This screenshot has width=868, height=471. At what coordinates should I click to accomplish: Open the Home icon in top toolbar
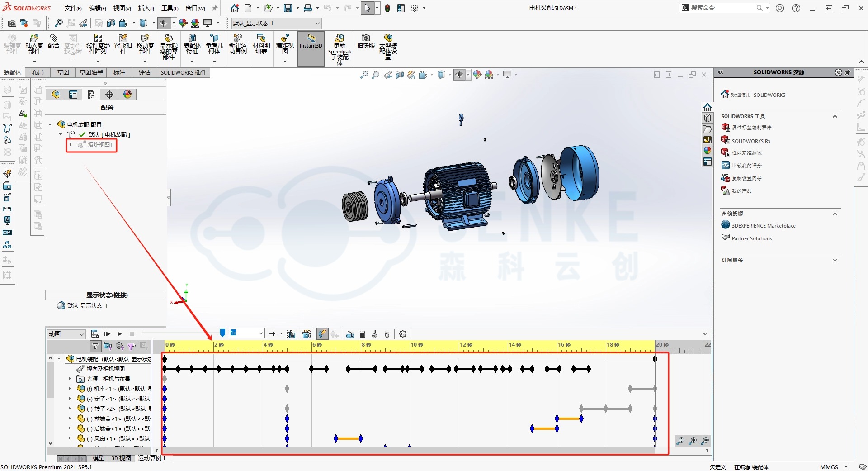pos(235,8)
